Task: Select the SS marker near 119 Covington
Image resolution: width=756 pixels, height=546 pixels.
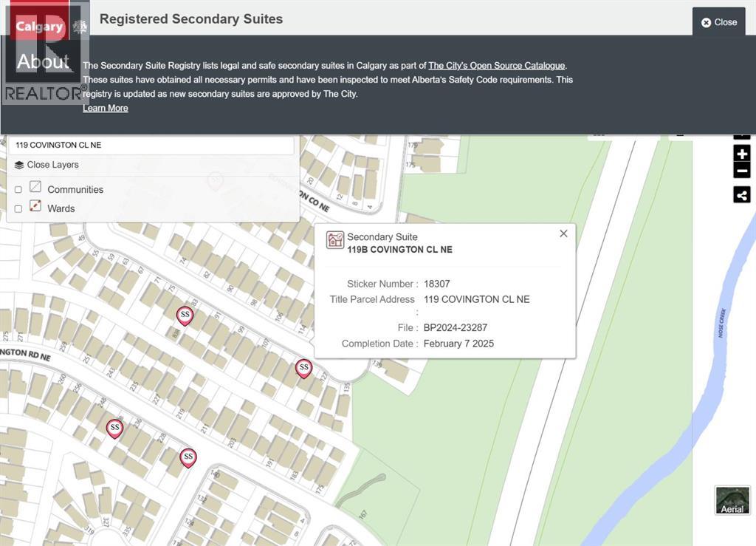Action: click(303, 369)
